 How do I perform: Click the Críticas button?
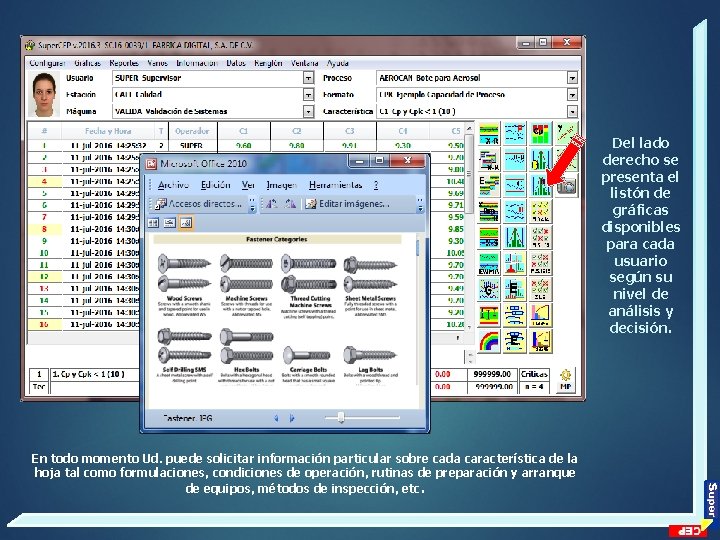(534, 374)
